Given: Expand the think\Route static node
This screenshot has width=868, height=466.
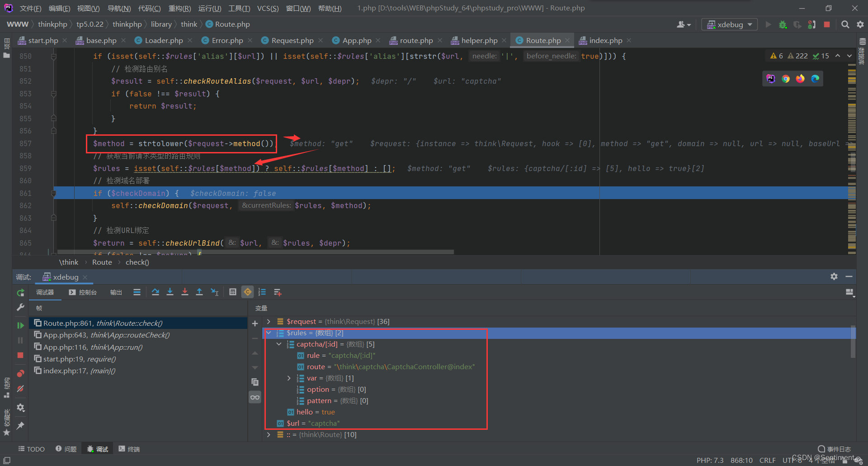Looking at the screenshot, I should tap(269, 435).
